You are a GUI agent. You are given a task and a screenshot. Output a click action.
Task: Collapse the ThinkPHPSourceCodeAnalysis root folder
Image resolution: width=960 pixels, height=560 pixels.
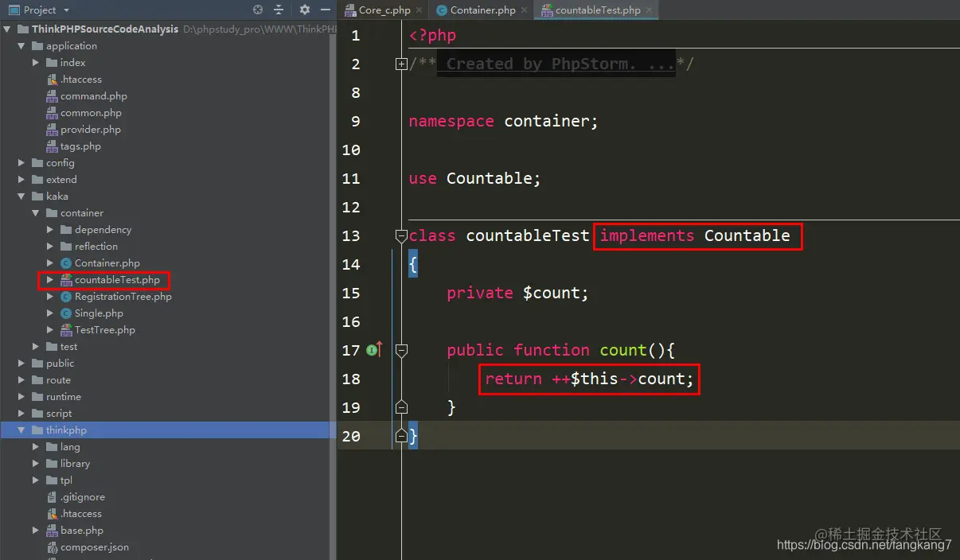coord(7,29)
